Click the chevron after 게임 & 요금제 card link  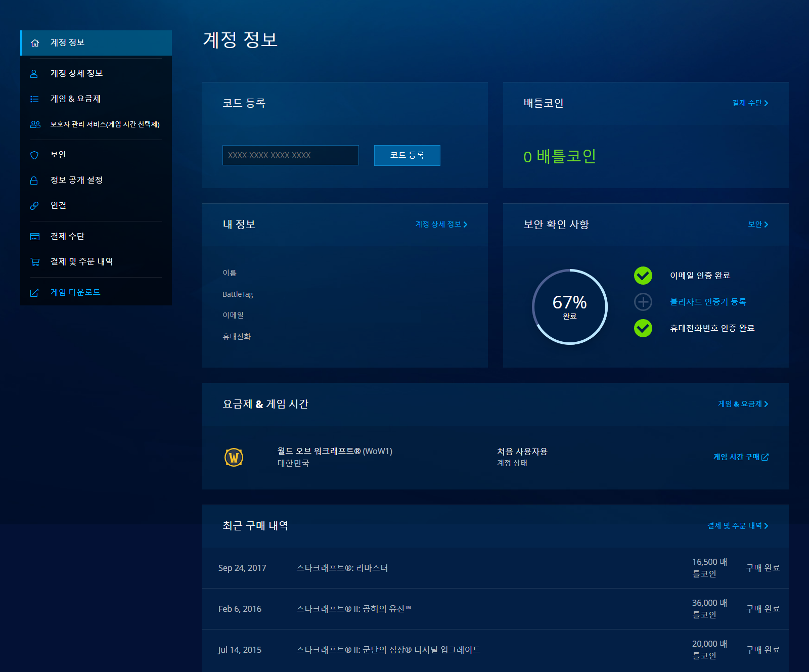click(766, 404)
